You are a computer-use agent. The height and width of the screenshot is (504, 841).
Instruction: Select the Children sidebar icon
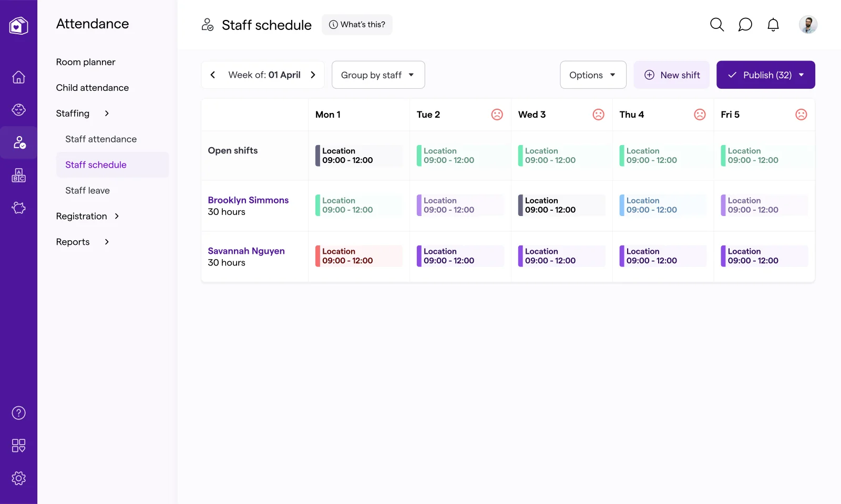[18, 110]
